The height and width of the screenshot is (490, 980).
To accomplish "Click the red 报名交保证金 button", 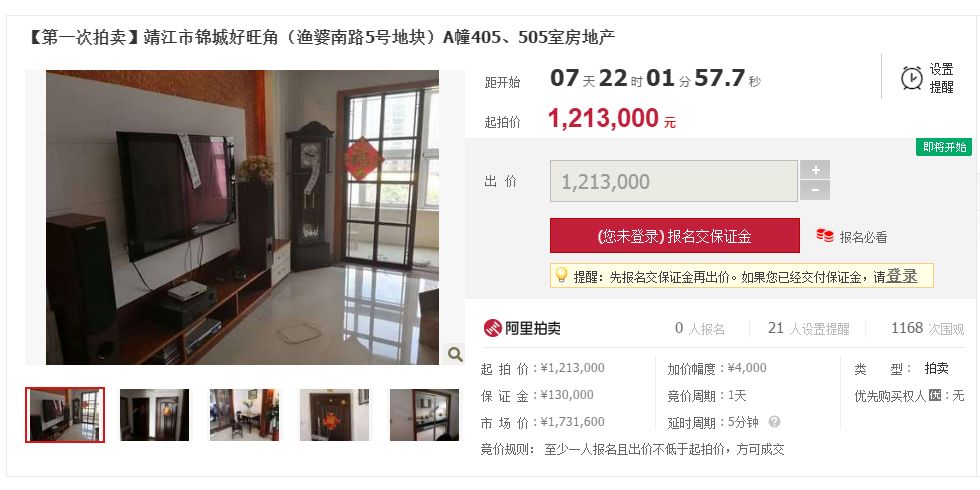I will tap(674, 236).
